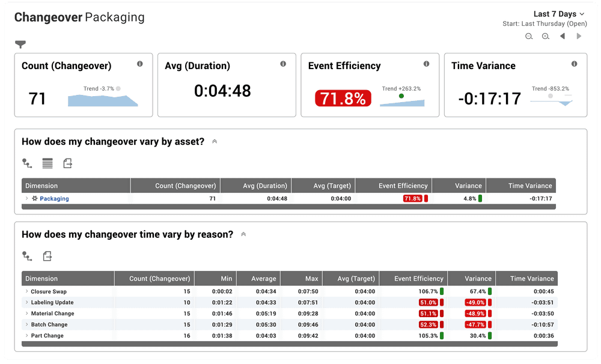Screen dimensions: 601x364
Task: Show info for Count (Changeover) card
Action: click(x=140, y=64)
